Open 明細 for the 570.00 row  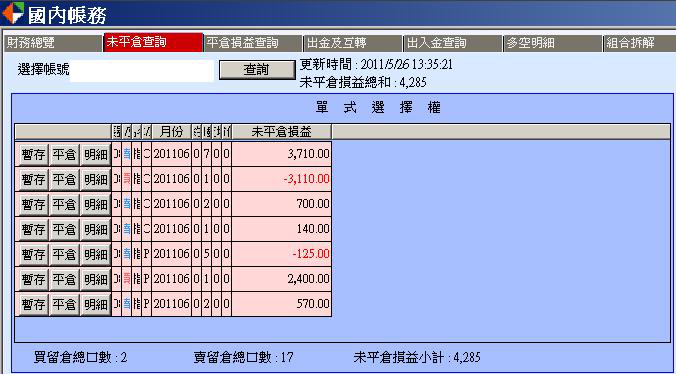point(96,304)
